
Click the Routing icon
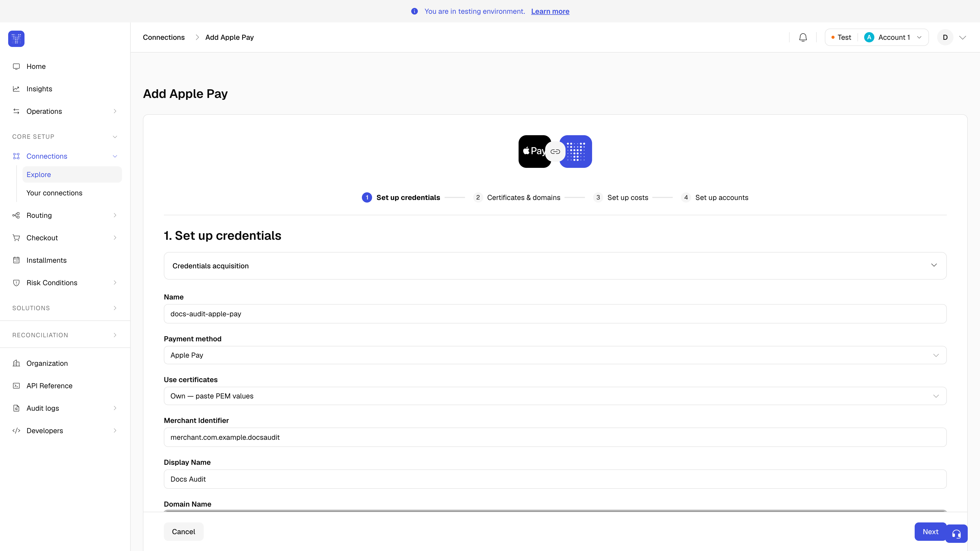16,215
